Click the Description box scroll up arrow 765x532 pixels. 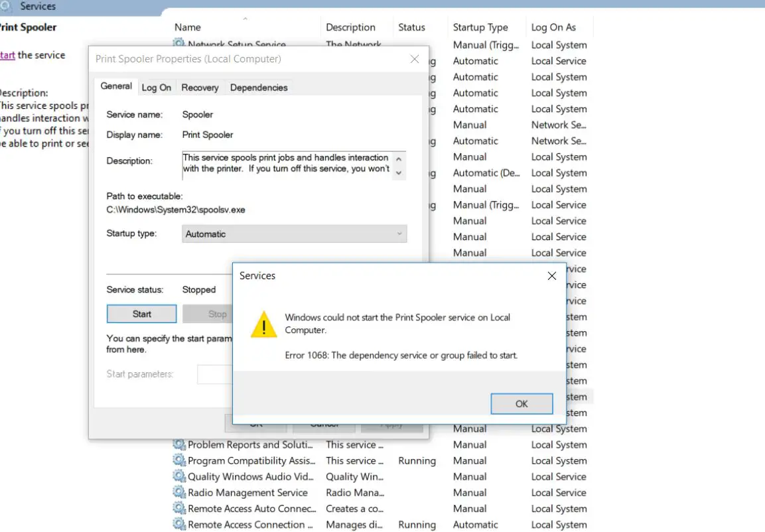(399, 159)
